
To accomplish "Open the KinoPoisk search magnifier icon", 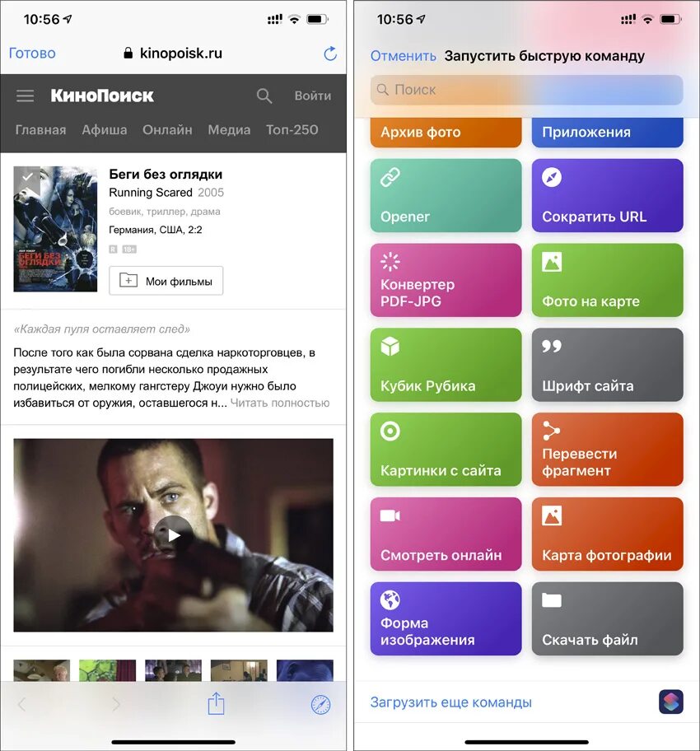I will point(264,96).
